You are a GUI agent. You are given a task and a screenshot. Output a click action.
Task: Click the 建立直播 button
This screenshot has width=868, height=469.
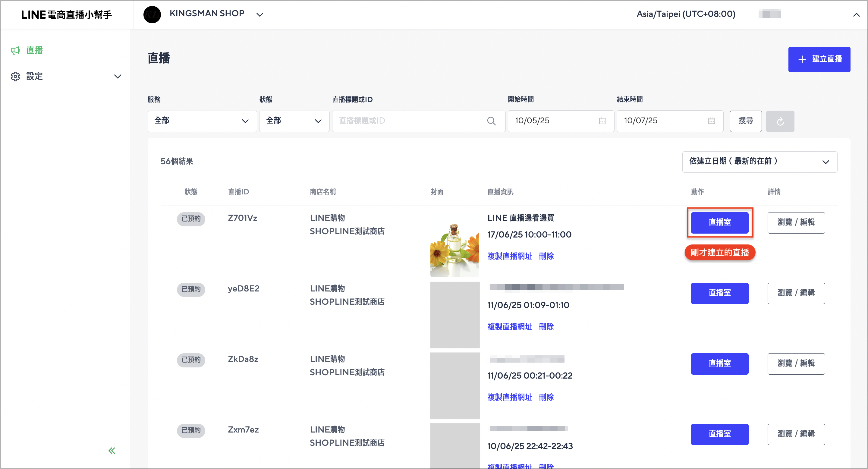click(x=819, y=59)
